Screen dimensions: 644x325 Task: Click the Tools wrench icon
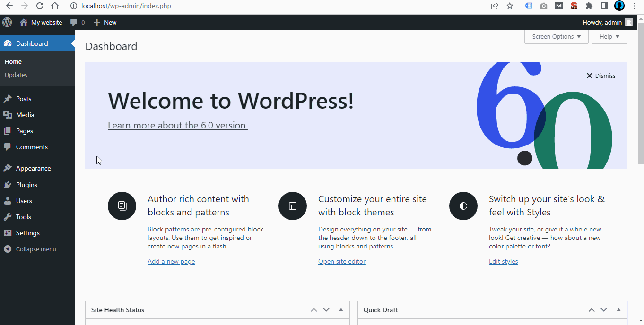pyautogui.click(x=8, y=217)
